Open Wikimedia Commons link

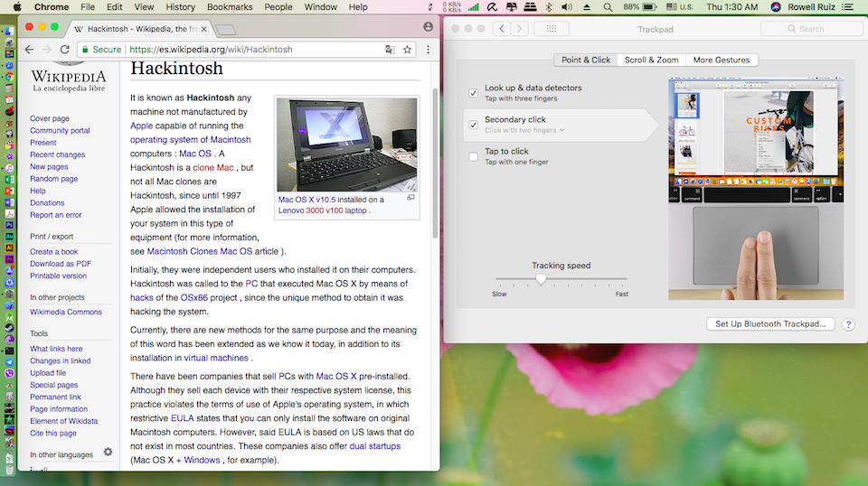pos(66,312)
